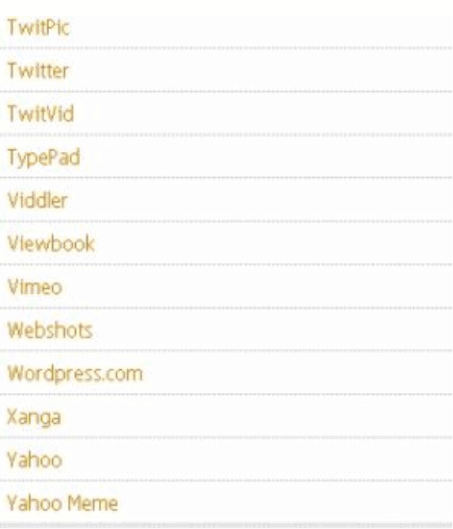The height and width of the screenshot is (529, 453).
Task: Open the Webshots entry
Action: [x=50, y=330]
